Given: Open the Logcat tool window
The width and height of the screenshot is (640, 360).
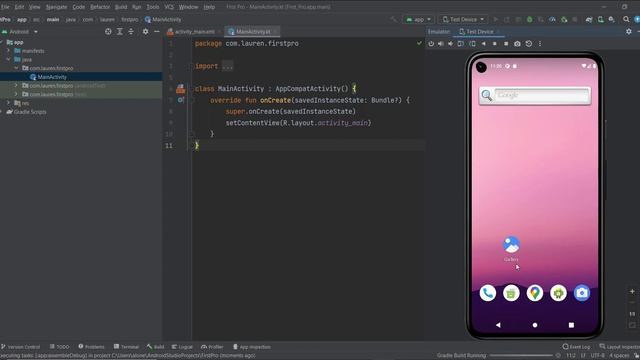Looking at the screenshot, I should tap(182, 347).
